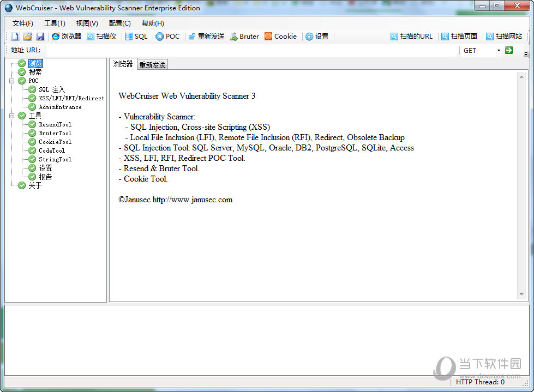The height and width of the screenshot is (392, 534).
Task: Focus the 地址 URL address input field
Action: [252, 50]
